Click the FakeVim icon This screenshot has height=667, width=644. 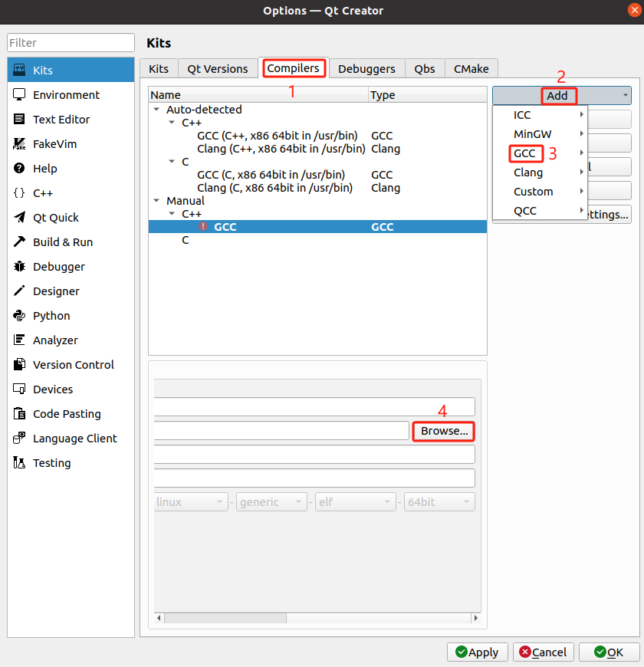click(19, 144)
